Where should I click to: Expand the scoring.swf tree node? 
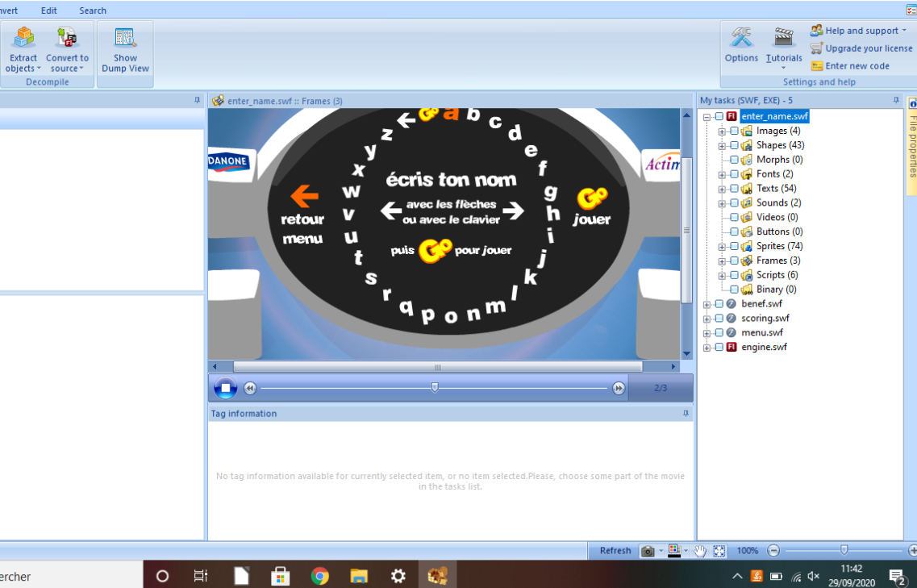click(x=707, y=319)
